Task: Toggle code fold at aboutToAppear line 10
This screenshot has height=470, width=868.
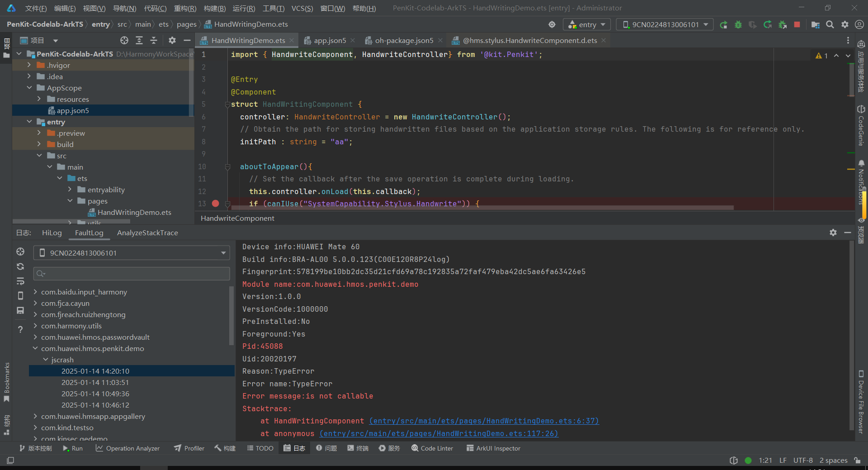Action: coord(227,167)
